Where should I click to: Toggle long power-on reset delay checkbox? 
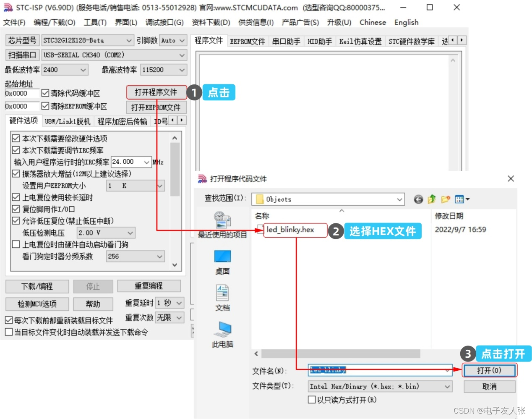[16, 197]
